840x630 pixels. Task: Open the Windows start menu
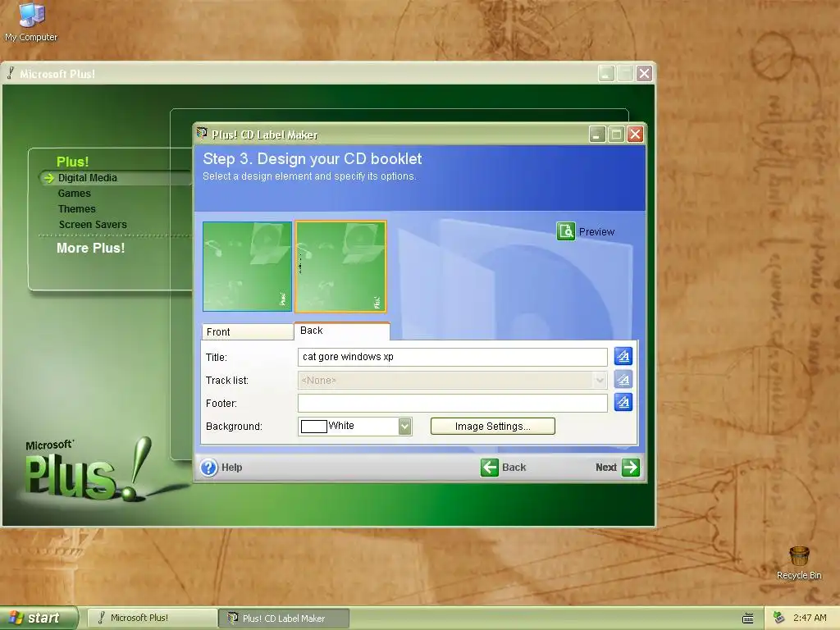coord(39,619)
